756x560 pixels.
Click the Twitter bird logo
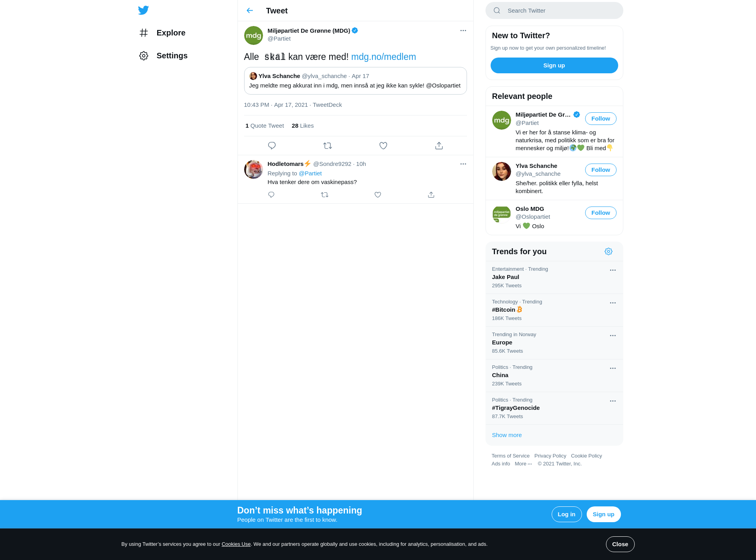pyautogui.click(x=143, y=10)
